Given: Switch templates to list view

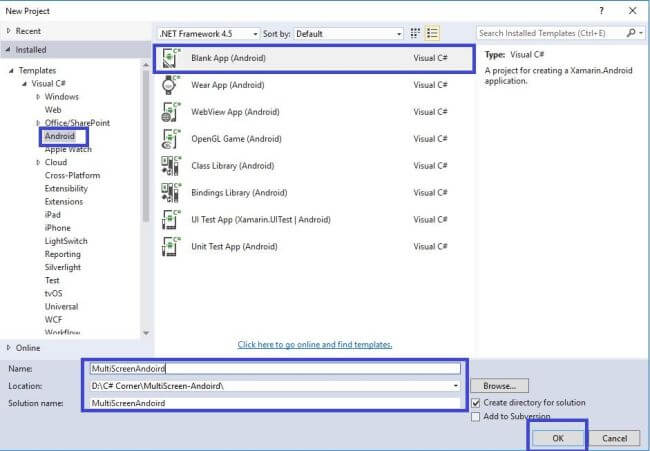Looking at the screenshot, I should coord(432,33).
